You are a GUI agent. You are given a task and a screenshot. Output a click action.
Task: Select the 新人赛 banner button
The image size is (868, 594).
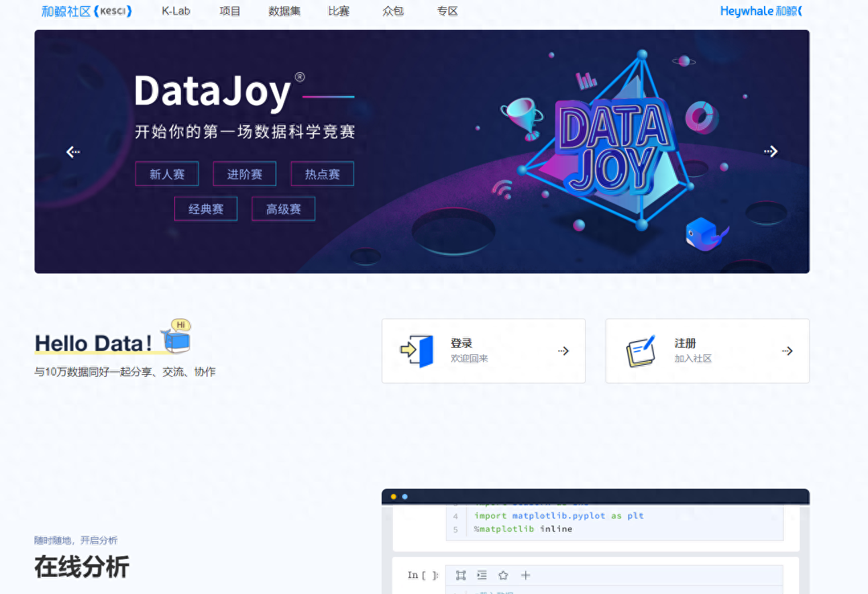(x=167, y=174)
